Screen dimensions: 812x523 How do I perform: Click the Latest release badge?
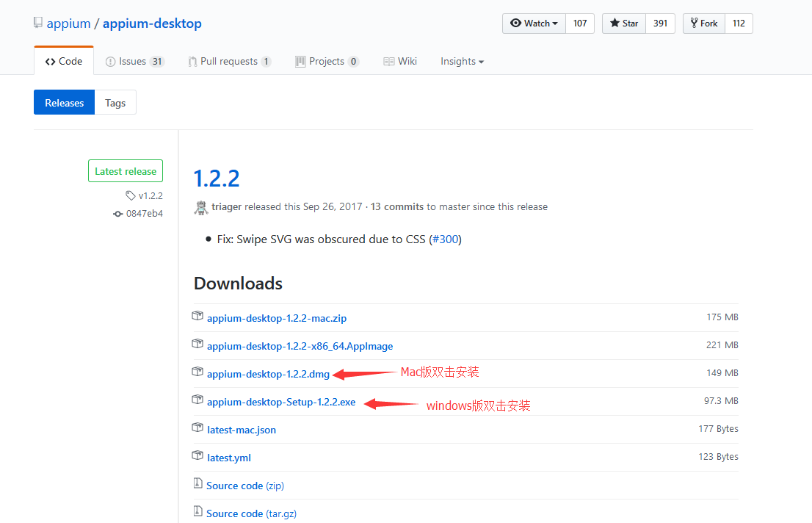126,171
